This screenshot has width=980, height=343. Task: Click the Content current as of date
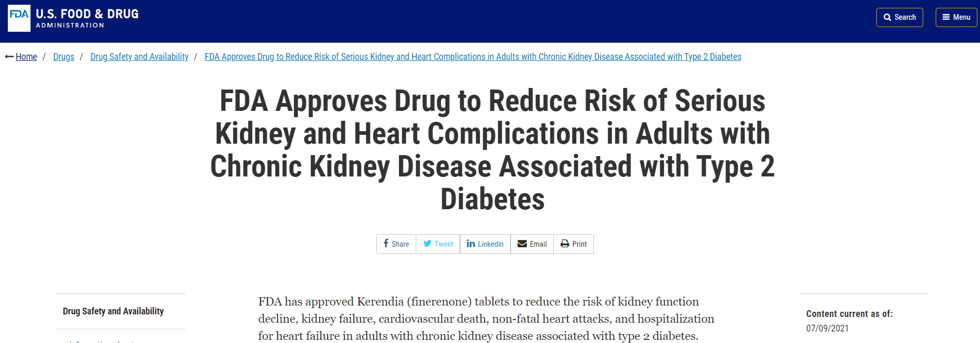(x=827, y=328)
